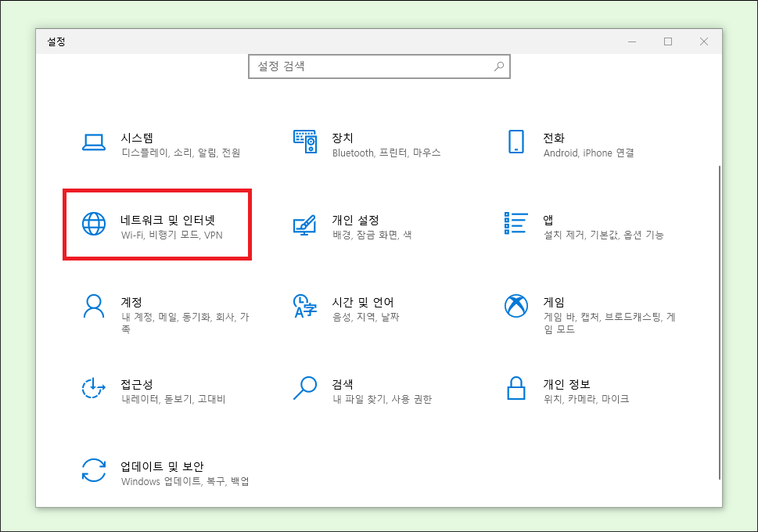Open the 개인 정보 padlock icon
This screenshot has height=532, width=758.
(516, 388)
